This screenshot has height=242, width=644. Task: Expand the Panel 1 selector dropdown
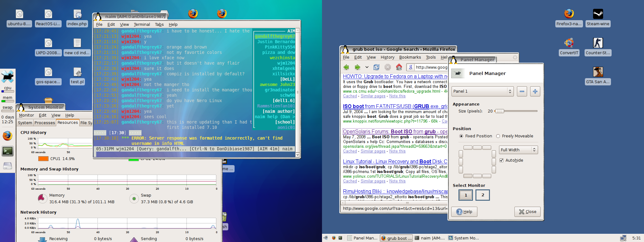coord(482,91)
